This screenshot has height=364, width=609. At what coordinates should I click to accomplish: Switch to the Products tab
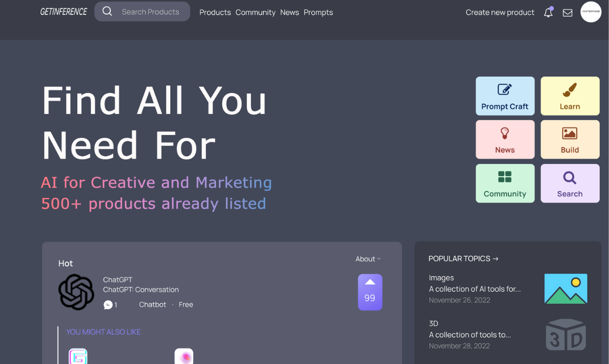click(x=215, y=12)
